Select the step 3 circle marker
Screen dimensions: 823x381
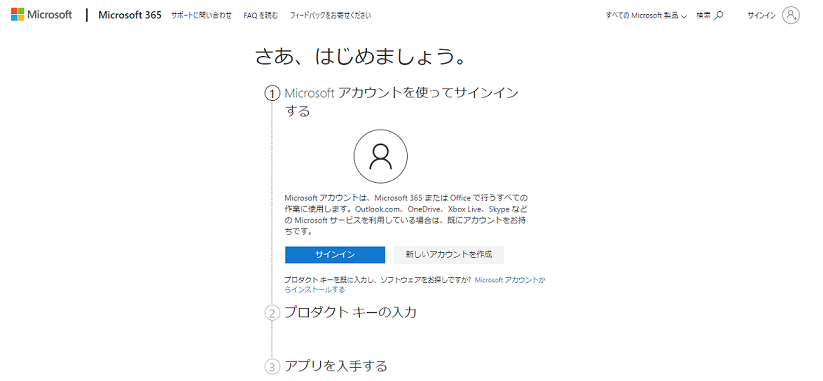[x=272, y=366]
